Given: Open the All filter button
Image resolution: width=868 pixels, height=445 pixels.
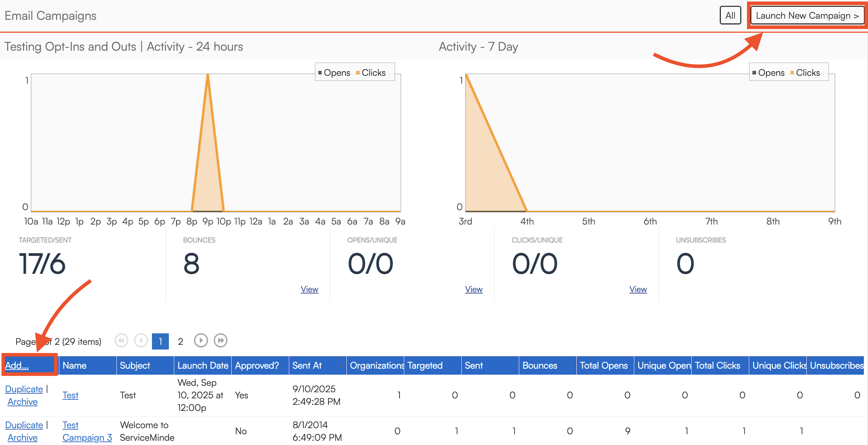Looking at the screenshot, I should [x=730, y=15].
